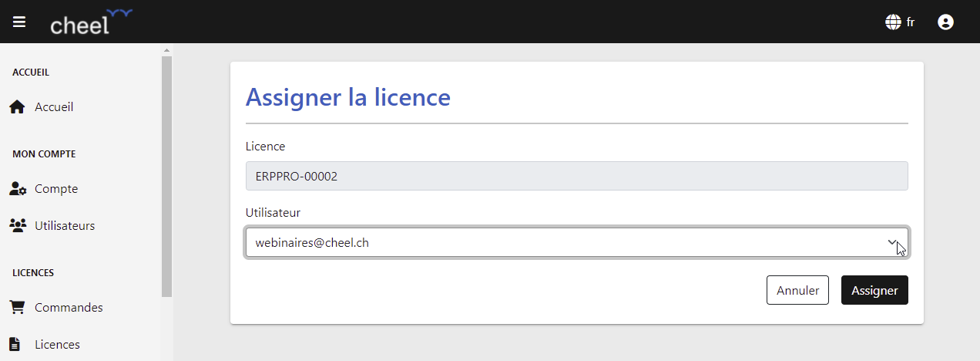The height and width of the screenshot is (361, 980).
Task: Click the Utilisateur field label
Action: [x=273, y=212]
